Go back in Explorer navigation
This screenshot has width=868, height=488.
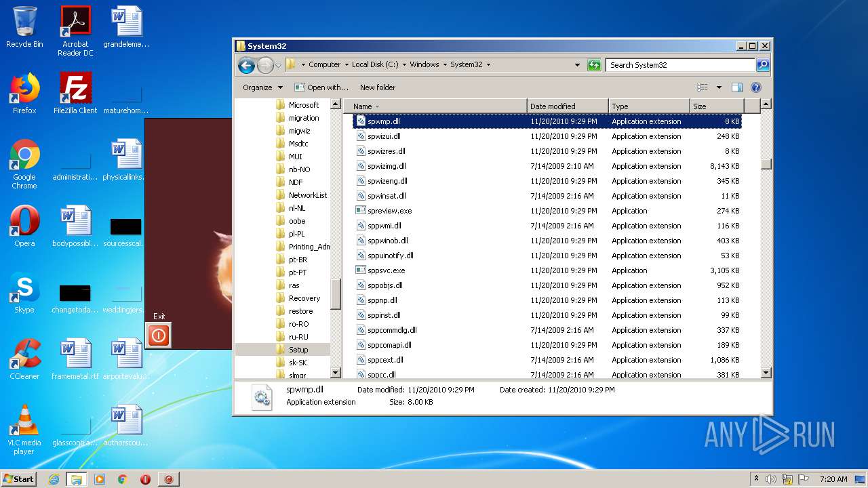pos(246,65)
